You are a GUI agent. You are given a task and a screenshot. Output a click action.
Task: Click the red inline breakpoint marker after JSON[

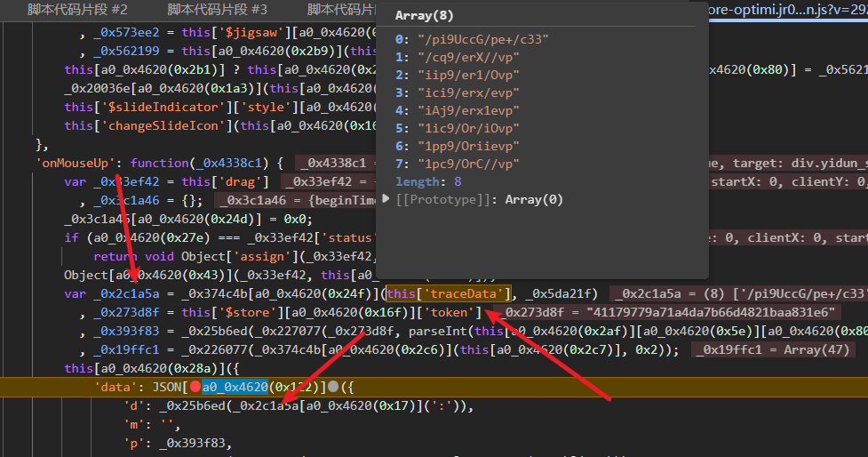pyautogui.click(x=195, y=387)
